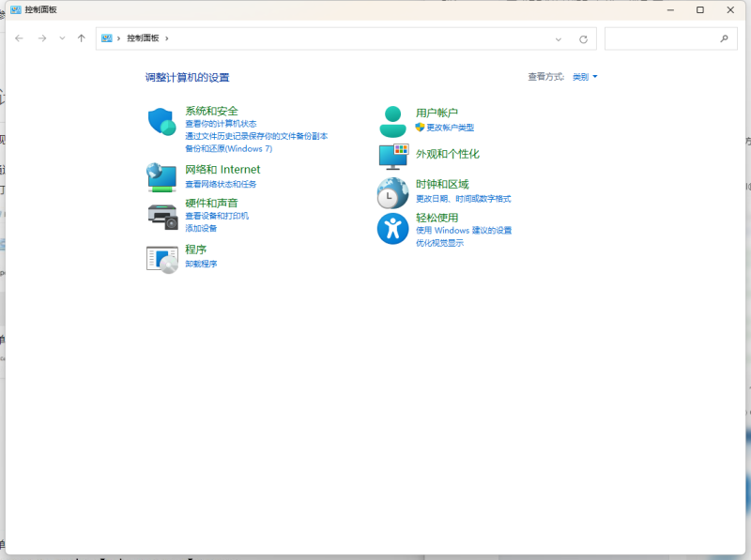Click the User Accounts person icon
The height and width of the screenshot is (560, 751).
392,121
